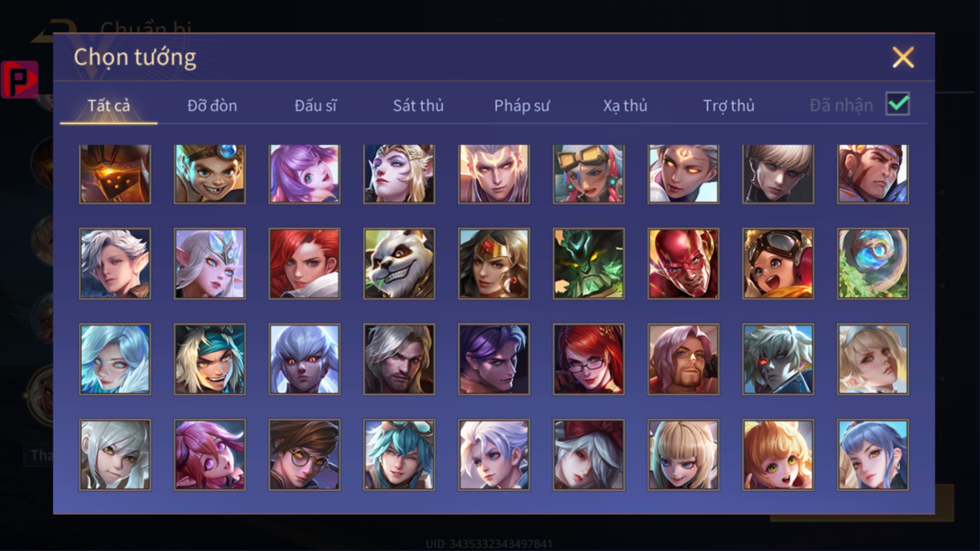Viewport: 980px width, 551px height.
Task: Choose the brown-haired hero wearing round glasses
Action: click(304, 455)
